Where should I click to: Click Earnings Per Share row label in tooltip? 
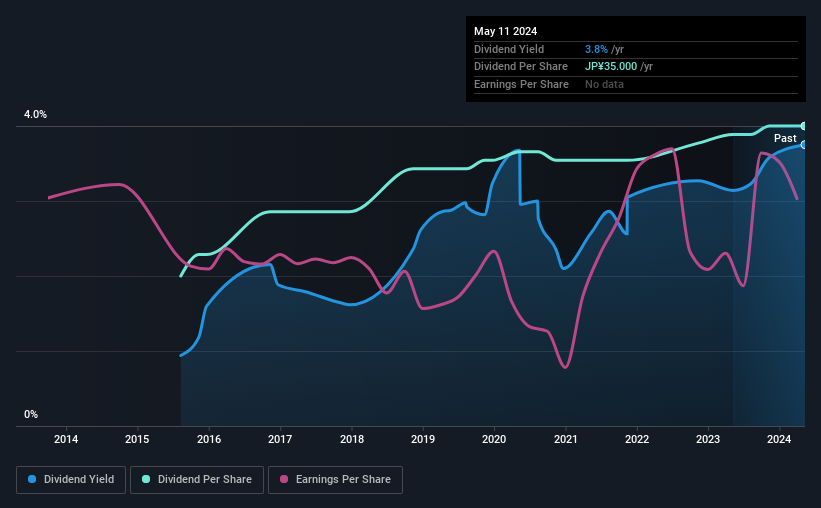click(x=522, y=84)
